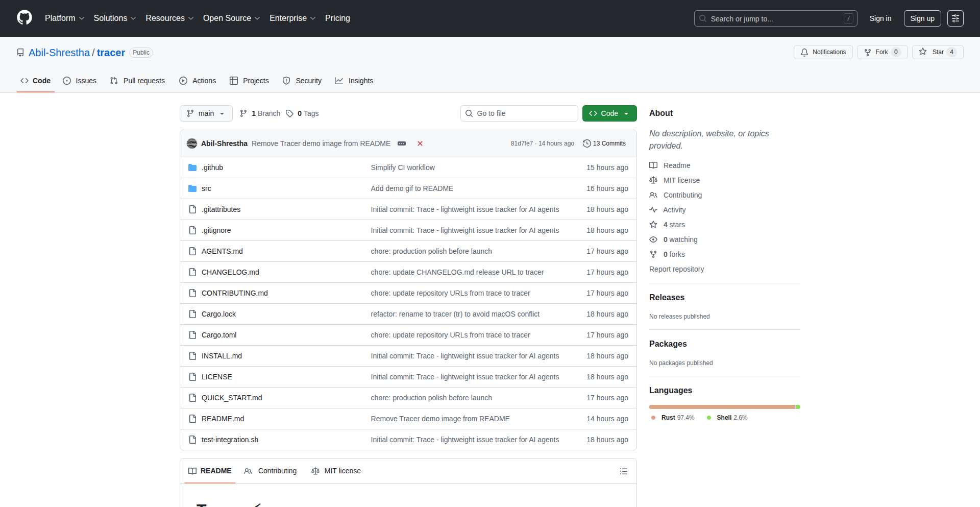
Task: Click the fork icon beside 0 forks
Action: (653, 254)
